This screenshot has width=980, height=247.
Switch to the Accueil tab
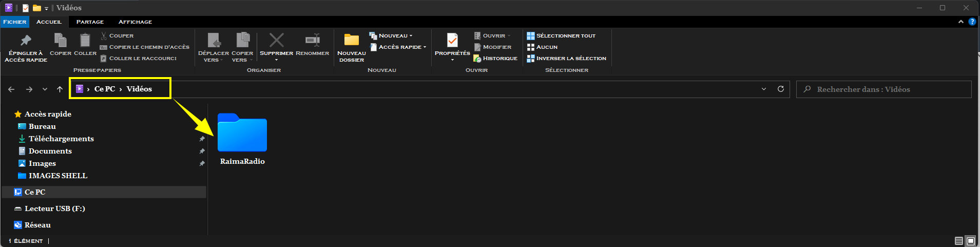coord(49,22)
